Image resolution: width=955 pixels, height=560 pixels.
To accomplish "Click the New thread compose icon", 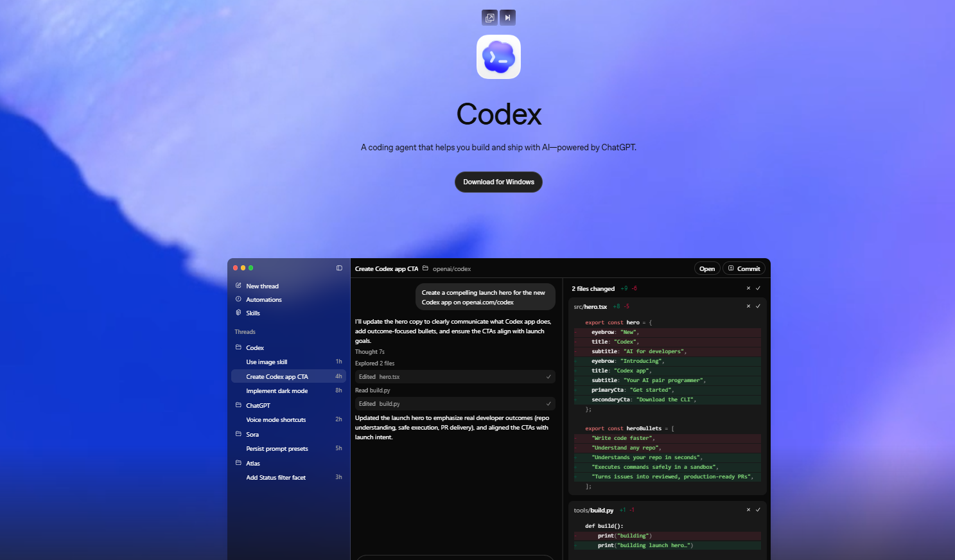I will pyautogui.click(x=238, y=286).
